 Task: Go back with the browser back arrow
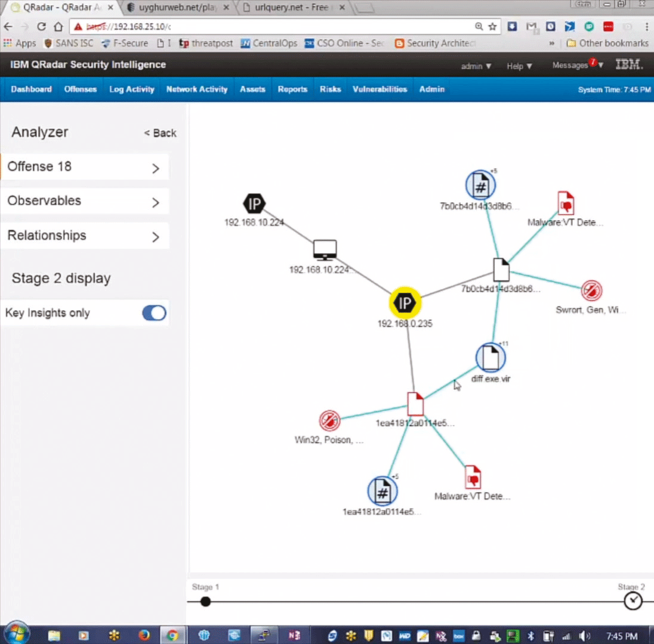click(8, 27)
